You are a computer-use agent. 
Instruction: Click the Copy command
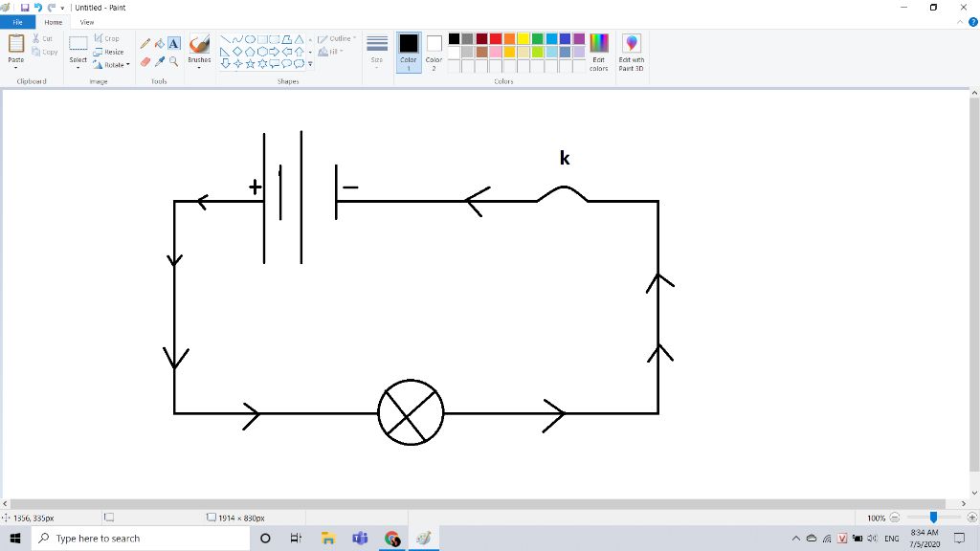[45, 52]
